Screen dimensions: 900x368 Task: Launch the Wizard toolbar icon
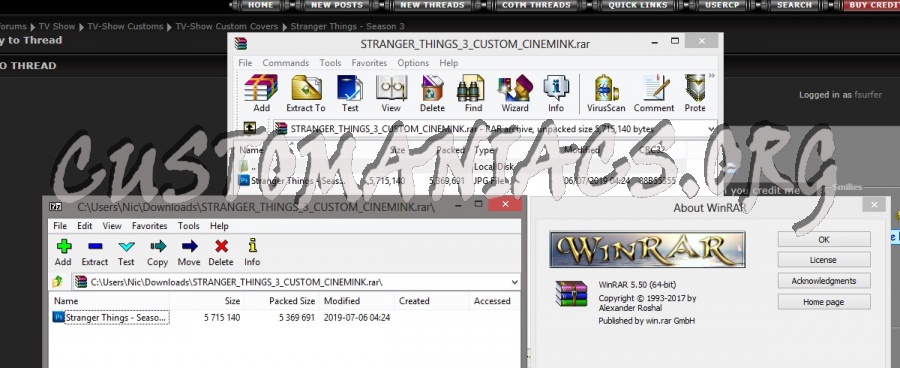[x=515, y=93]
